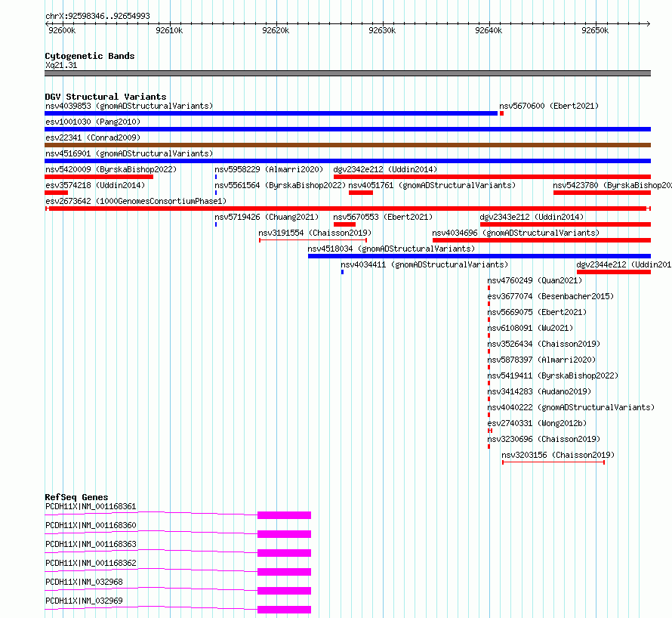Open PCDH11X|NM_001168363 transcript label
The image size is (672, 618).
tap(91, 544)
